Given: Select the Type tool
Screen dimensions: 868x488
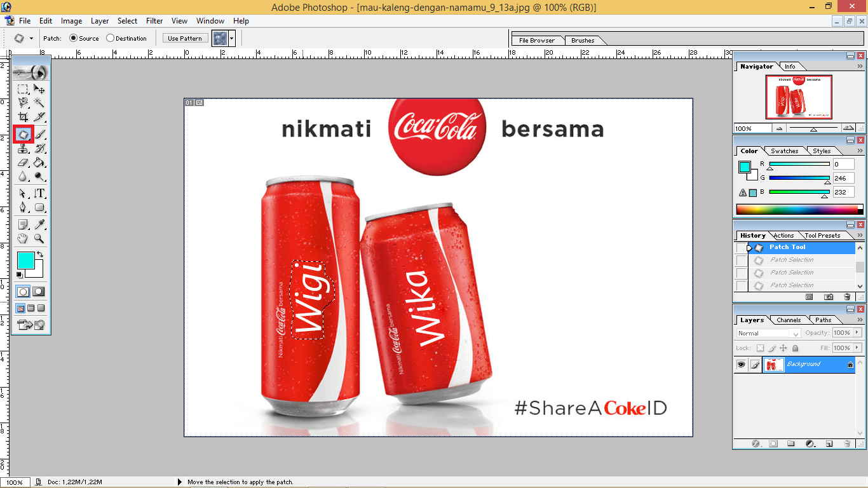Looking at the screenshot, I should [x=39, y=193].
